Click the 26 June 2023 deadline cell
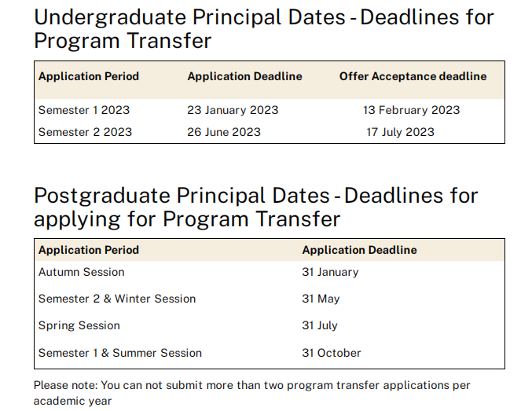This screenshot has height=411, width=532. [x=224, y=132]
